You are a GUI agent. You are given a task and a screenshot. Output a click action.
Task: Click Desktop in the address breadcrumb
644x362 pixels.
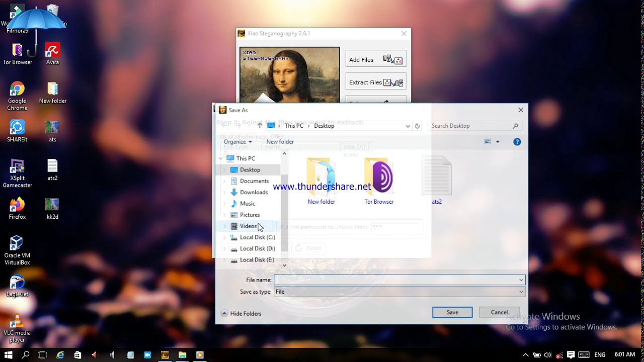pyautogui.click(x=324, y=126)
